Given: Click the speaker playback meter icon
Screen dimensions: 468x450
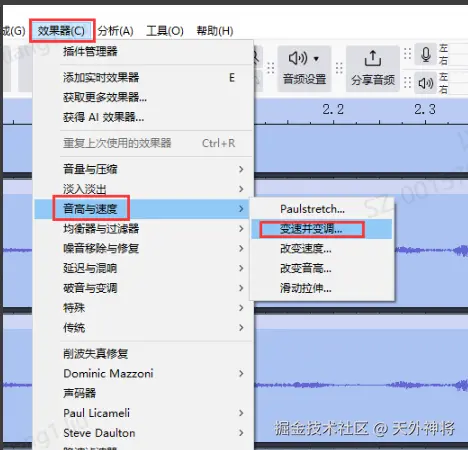Looking at the screenshot, I should tap(426, 83).
